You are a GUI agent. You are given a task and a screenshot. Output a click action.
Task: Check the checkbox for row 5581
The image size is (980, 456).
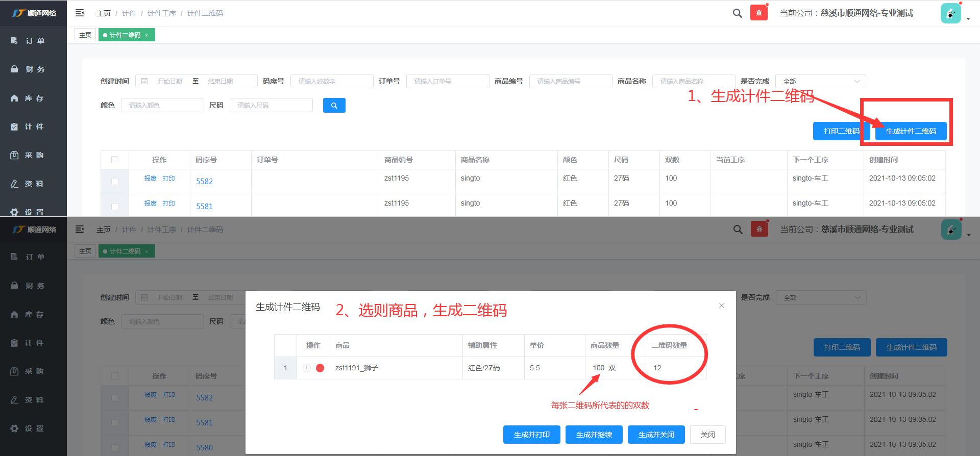pyautogui.click(x=115, y=207)
